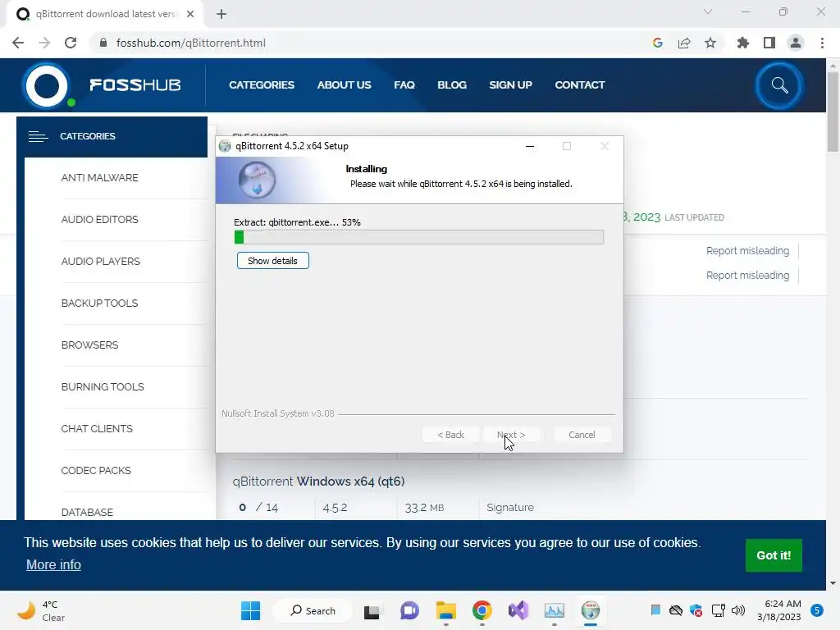Open the FAQ nav item
Screen dimensions: 840x630
coord(404,85)
